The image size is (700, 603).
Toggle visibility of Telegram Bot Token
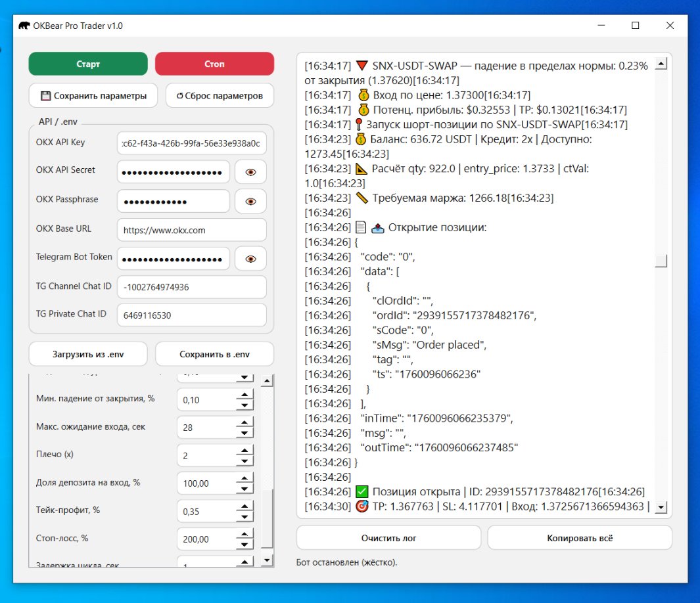click(250, 259)
